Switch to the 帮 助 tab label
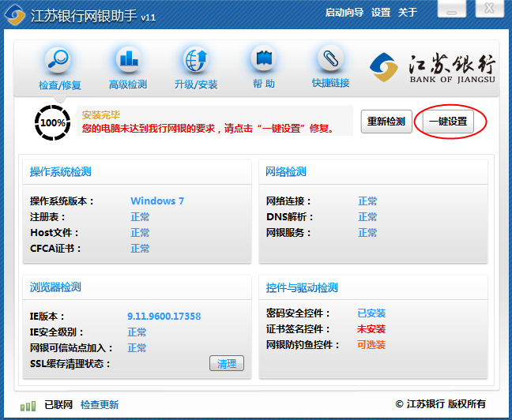The image size is (512, 420). pos(264,84)
